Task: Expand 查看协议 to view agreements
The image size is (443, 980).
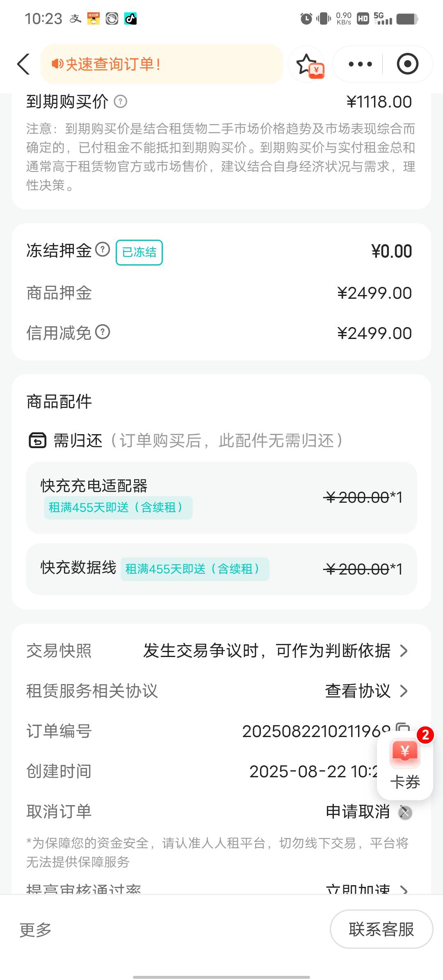Action: click(x=367, y=691)
